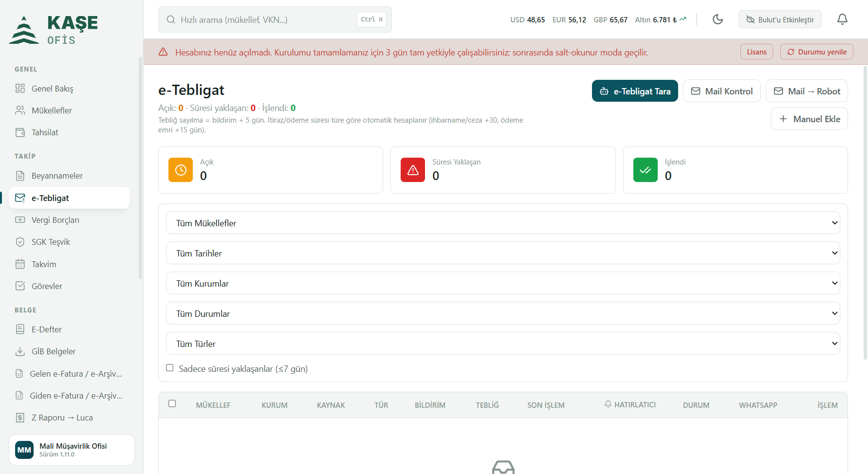Click the e-Tebligat Tara button

point(635,91)
